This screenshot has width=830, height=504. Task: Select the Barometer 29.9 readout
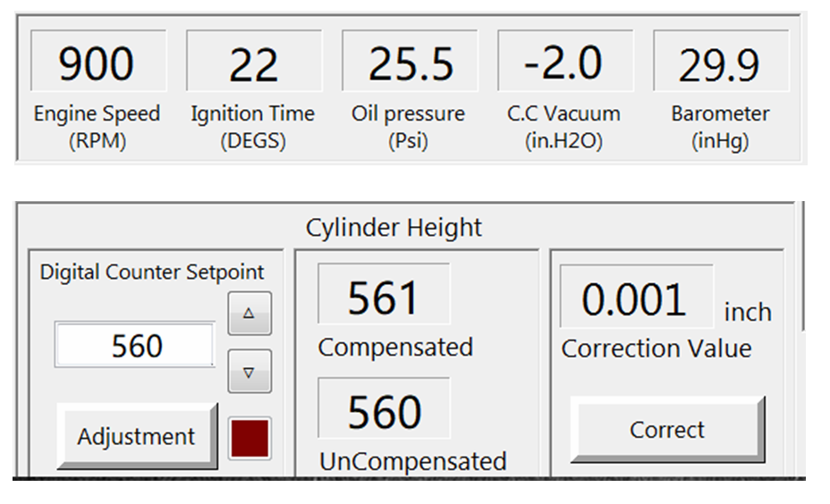click(x=720, y=63)
